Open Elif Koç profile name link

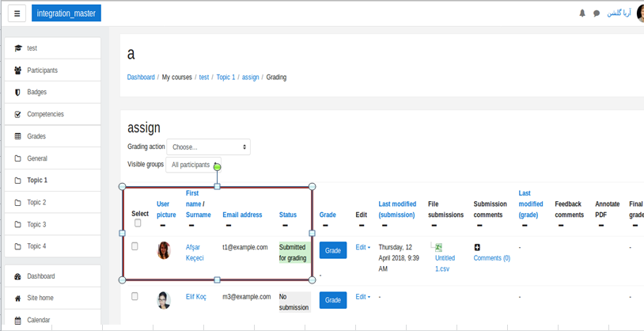(x=196, y=297)
